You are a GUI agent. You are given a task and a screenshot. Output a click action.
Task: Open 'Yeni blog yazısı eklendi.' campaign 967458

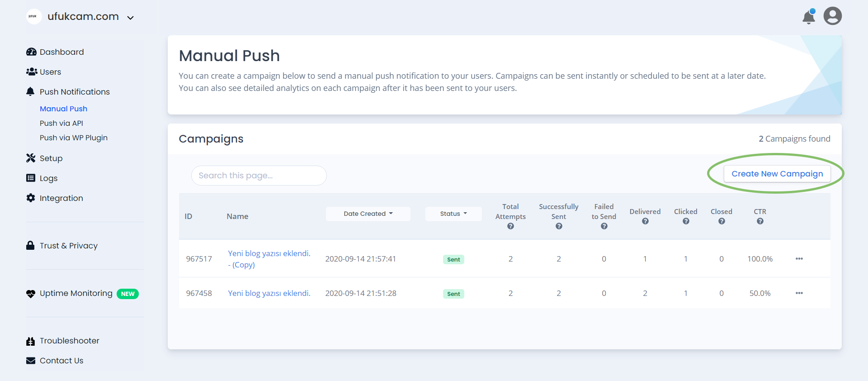269,293
